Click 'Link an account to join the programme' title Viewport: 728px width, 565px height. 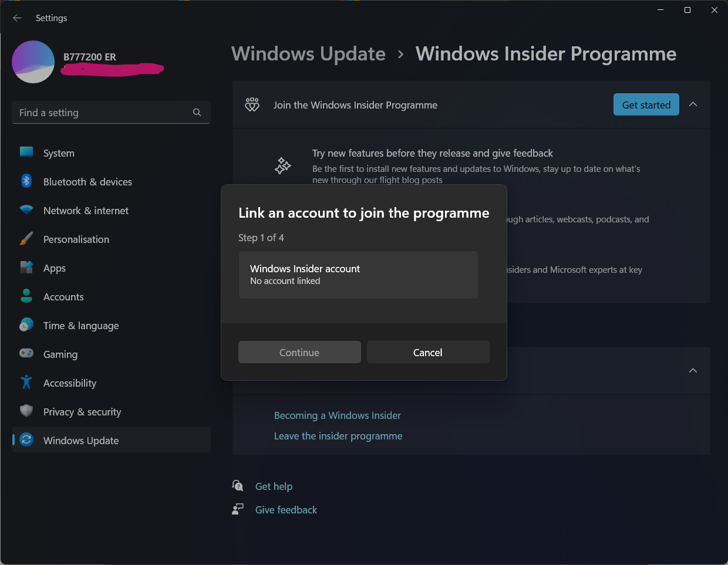click(x=364, y=213)
